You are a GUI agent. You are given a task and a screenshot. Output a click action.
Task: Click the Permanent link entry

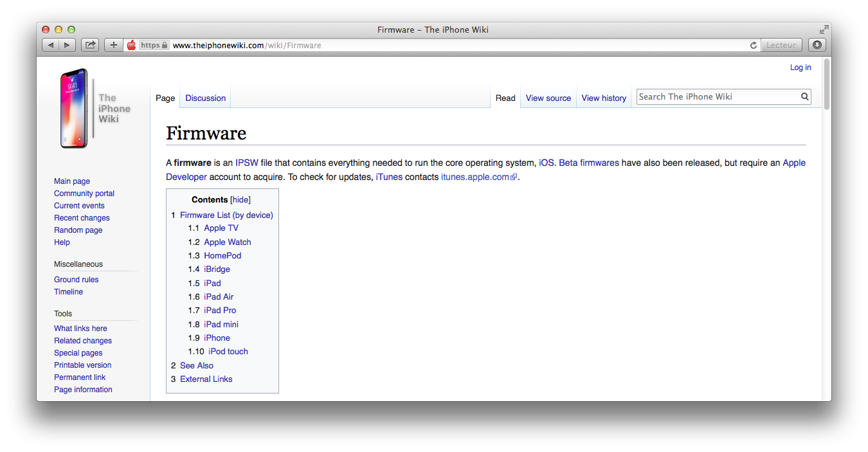[80, 377]
